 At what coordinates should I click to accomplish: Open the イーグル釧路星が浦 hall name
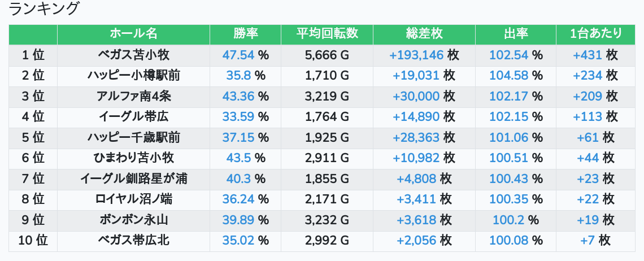tap(133, 179)
